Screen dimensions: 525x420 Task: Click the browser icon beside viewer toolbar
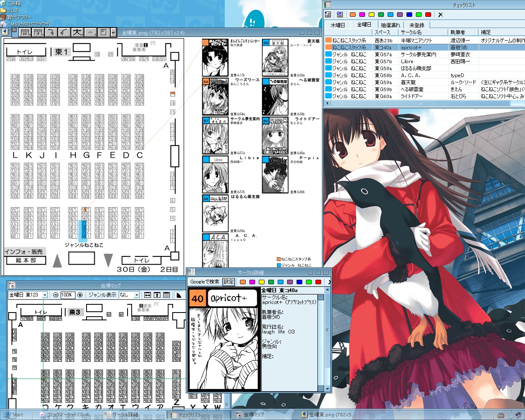tap(5, 32)
